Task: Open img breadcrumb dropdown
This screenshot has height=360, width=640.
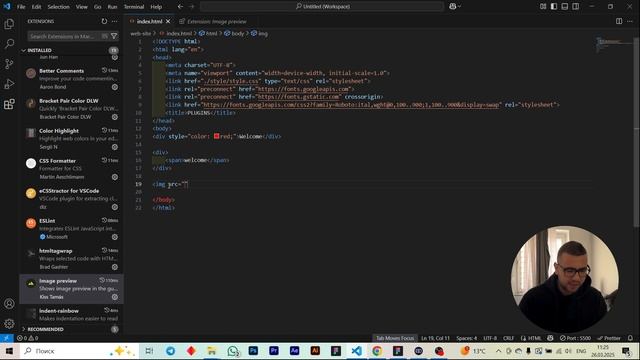Action: click(x=259, y=33)
